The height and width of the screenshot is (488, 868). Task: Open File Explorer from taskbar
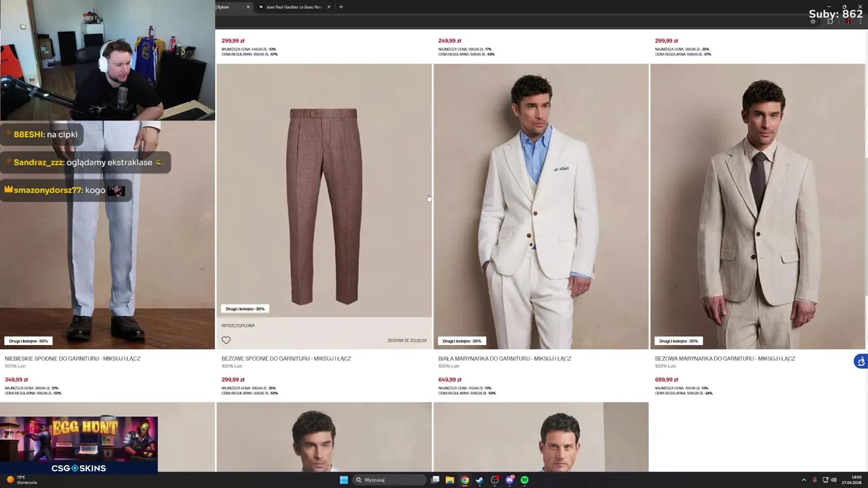450,480
